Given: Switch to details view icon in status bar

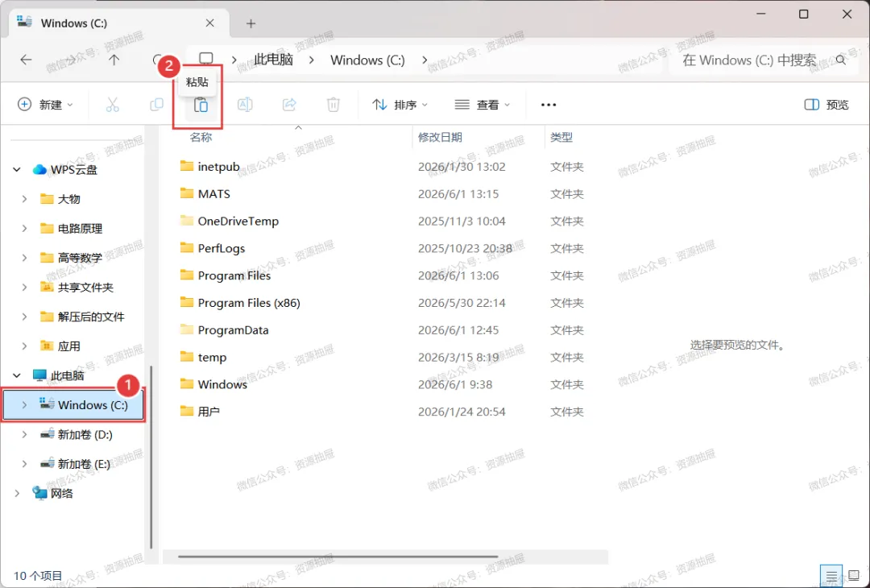Looking at the screenshot, I should pyautogui.click(x=831, y=577).
